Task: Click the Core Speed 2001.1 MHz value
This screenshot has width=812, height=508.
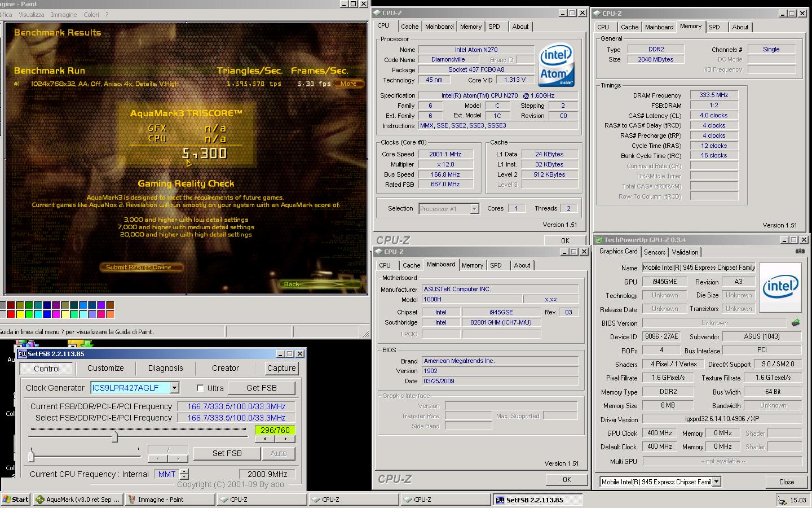Action: (445, 154)
